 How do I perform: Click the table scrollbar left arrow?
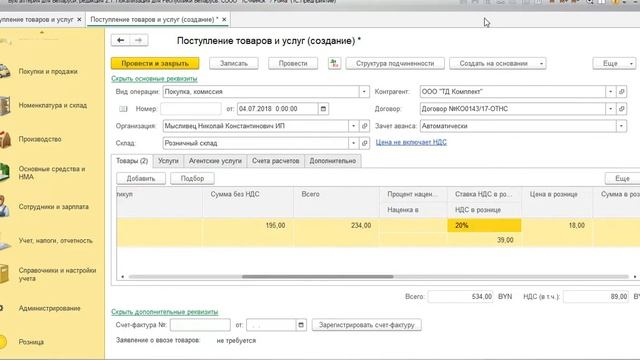point(122,277)
